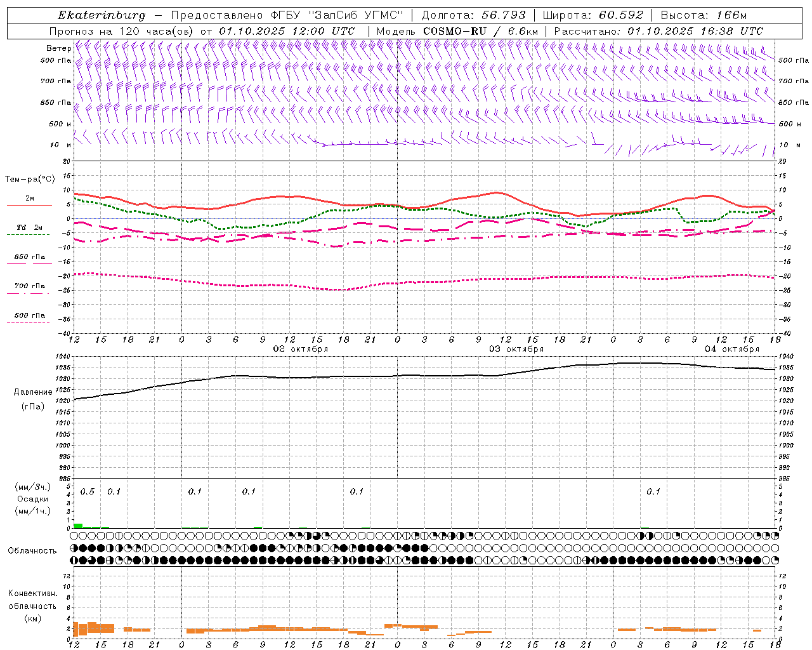Click the '04 октября' date label

(x=732, y=349)
